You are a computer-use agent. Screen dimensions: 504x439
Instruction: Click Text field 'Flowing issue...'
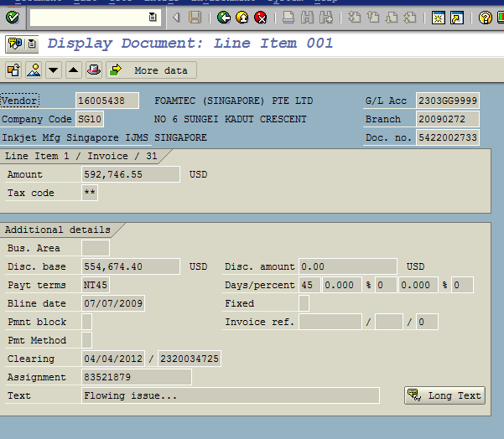[x=231, y=395]
